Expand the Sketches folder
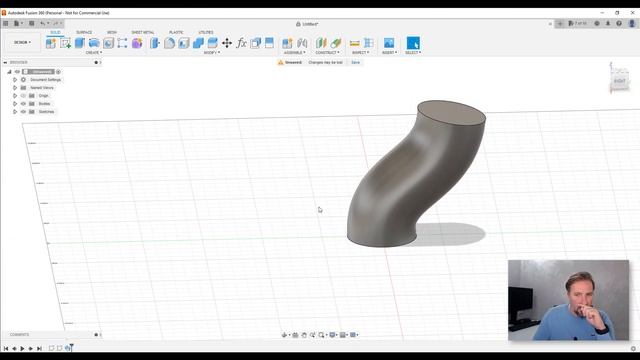This screenshot has height=360, width=640. [x=15, y=111]
